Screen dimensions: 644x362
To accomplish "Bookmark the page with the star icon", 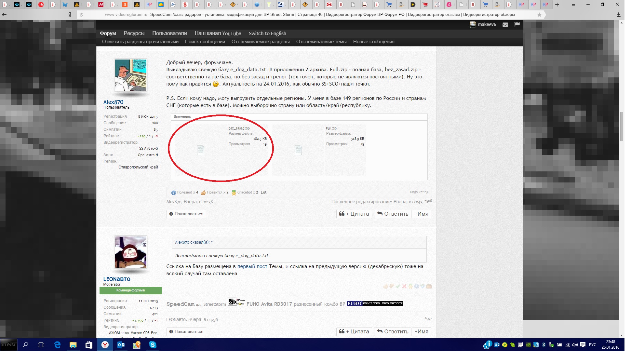I will 539,15.
